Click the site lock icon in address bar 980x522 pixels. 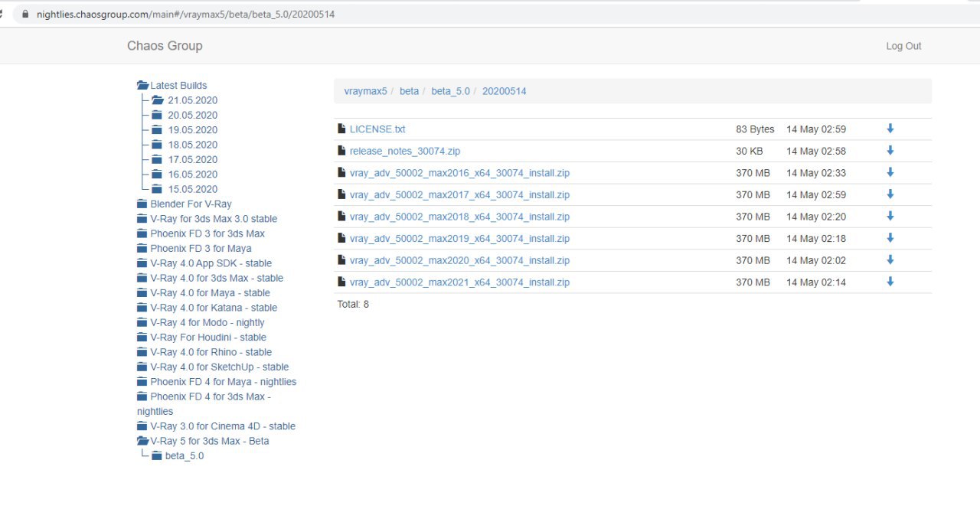pyautogui.click(x=26, y=14)
